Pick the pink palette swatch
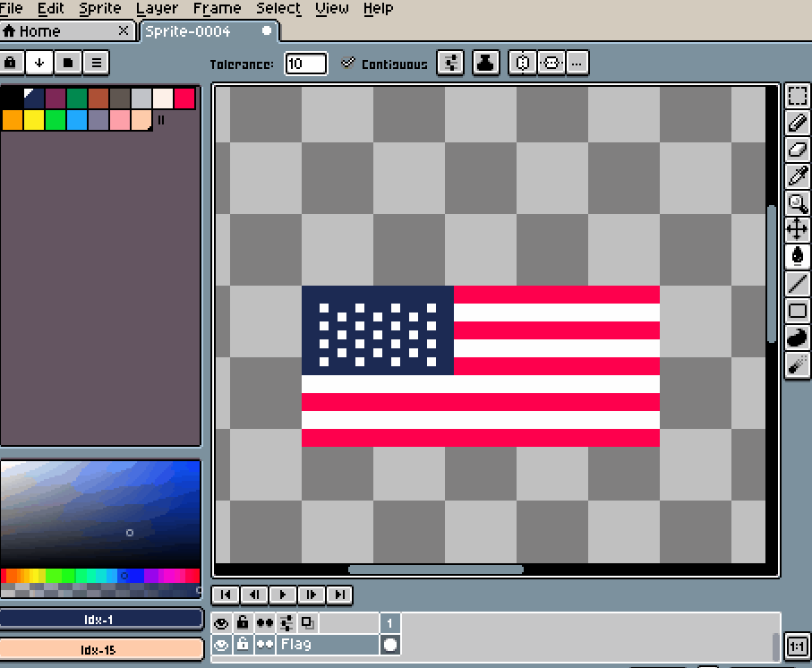Screen dimensions: 812x668 (x=120, y=120)
